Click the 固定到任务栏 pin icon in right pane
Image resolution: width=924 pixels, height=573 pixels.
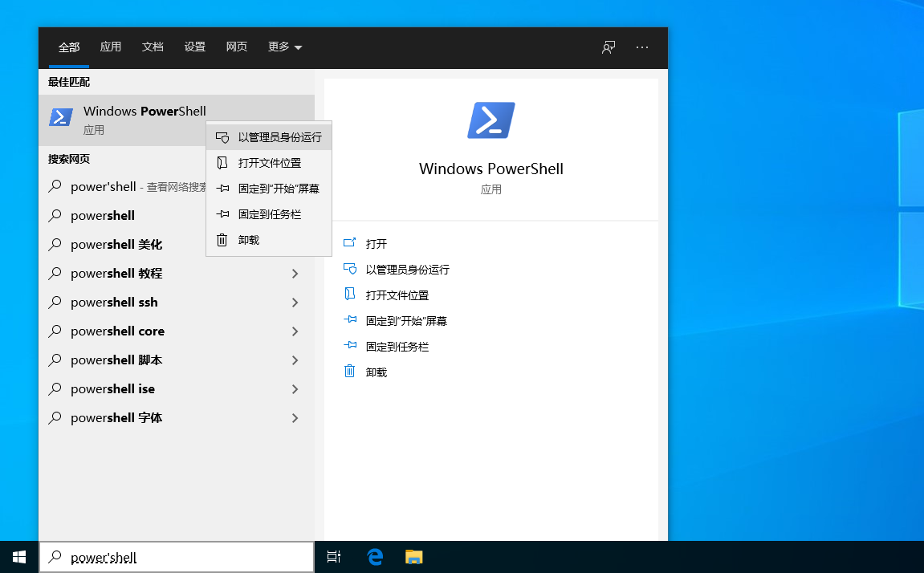[x=351, y=346]
